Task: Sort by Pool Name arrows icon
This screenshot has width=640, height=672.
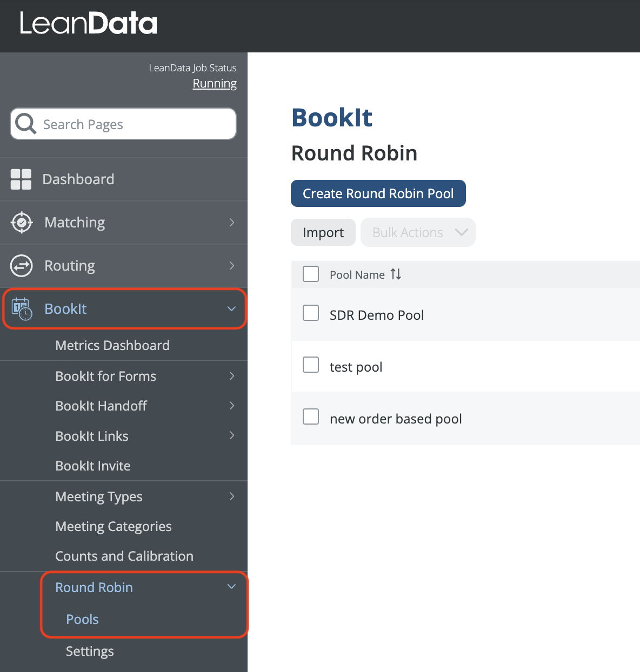Action: click(396, 274)
